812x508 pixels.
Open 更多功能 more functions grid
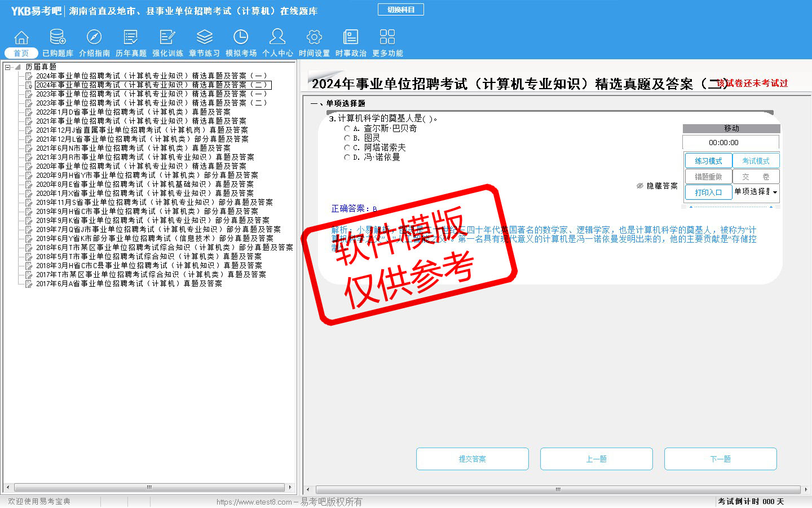(387, 38)
